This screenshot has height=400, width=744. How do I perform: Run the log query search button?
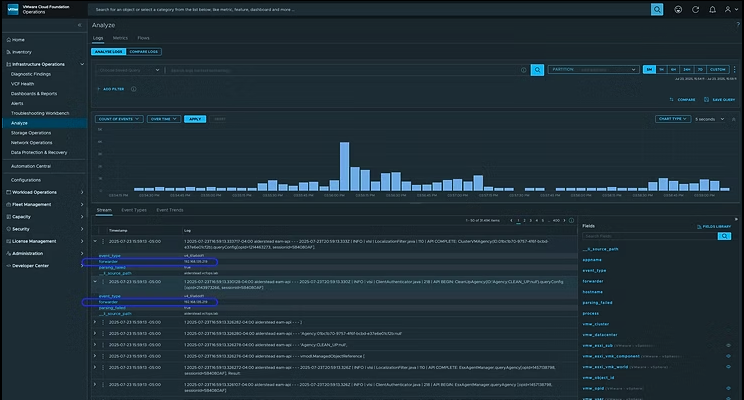pyautogui.click(x=537, y=69)
